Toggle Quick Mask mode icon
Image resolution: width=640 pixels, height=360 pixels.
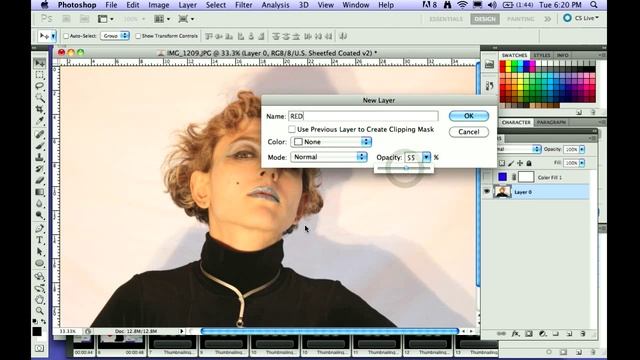pos(40,348)
